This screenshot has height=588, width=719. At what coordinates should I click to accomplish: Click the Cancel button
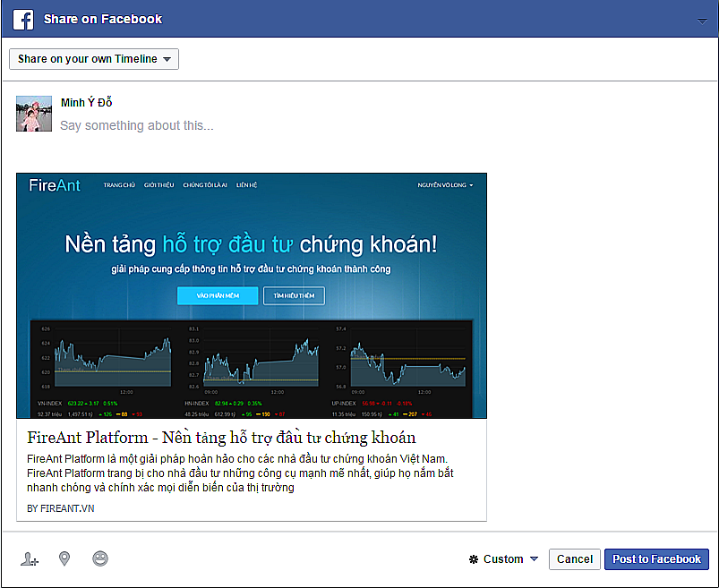pyautogui.click(x=575, y=559)
